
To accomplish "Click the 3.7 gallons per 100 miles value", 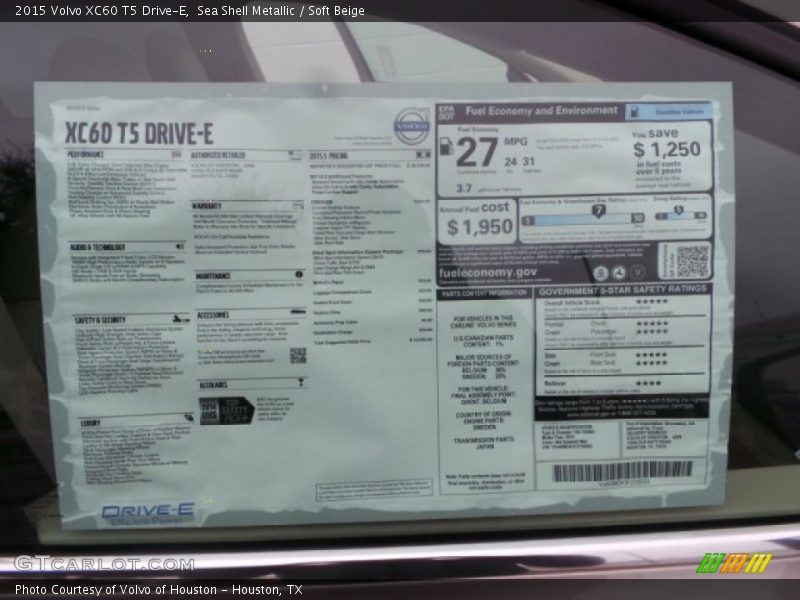I will click(x=463, y=188).
